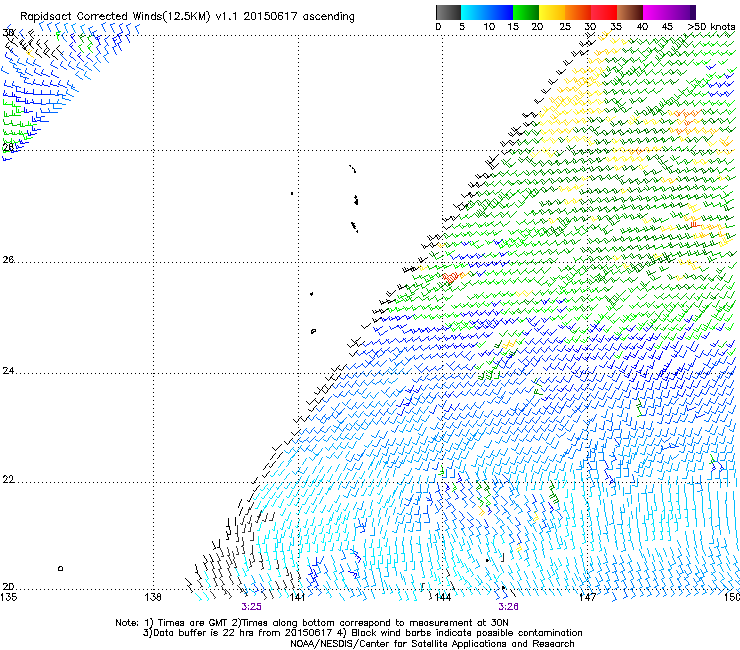Screen dimensions: 740x650
Task: Click the grey 0-5 knot legend swatch
Action: [448, 12]
